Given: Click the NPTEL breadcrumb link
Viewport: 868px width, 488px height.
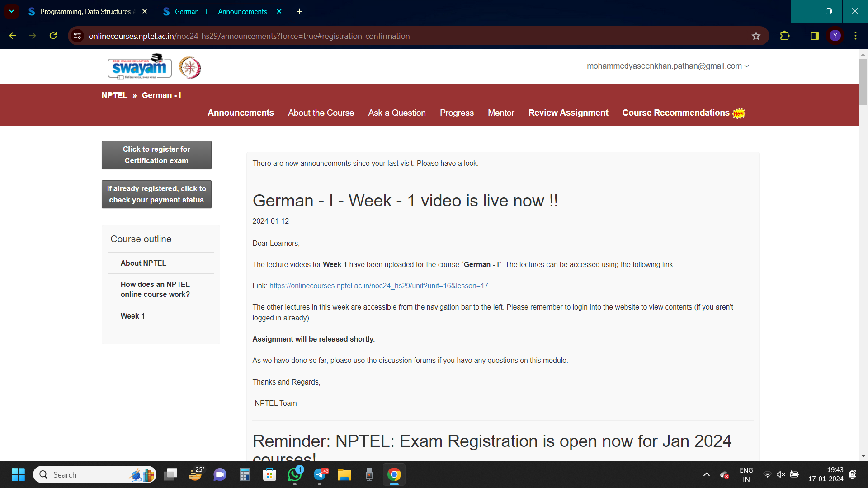Looking at the screenshot, I should pos(114,95).
